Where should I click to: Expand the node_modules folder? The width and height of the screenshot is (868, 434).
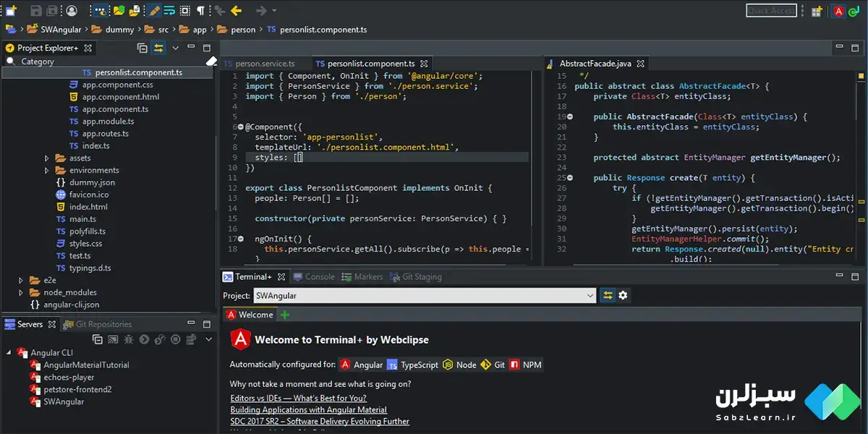tap(21, 292)
